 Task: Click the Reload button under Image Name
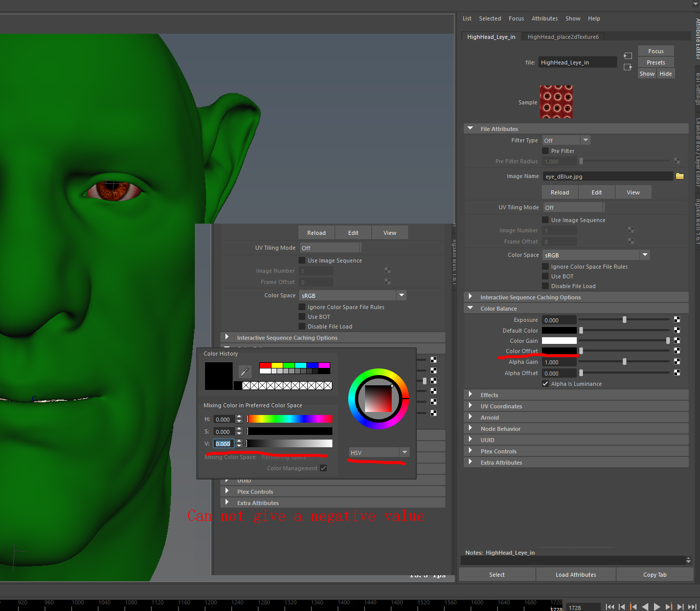point(559,192)
